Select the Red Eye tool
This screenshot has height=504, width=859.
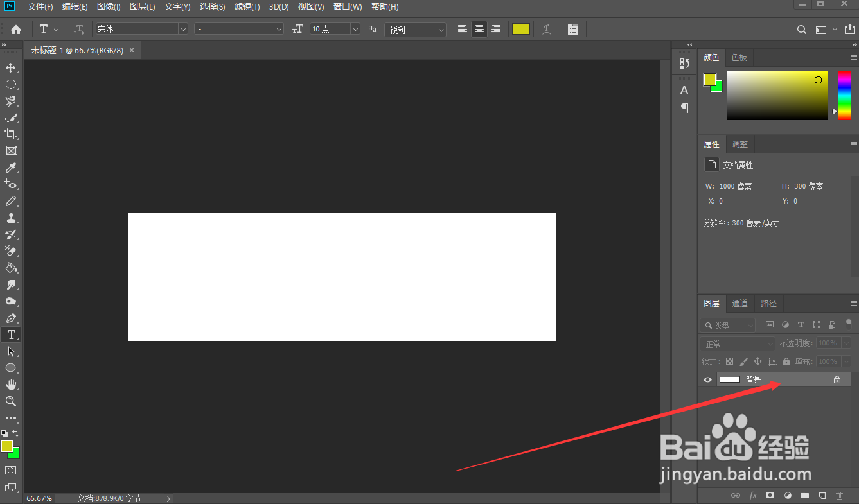[x=11, y=184]
